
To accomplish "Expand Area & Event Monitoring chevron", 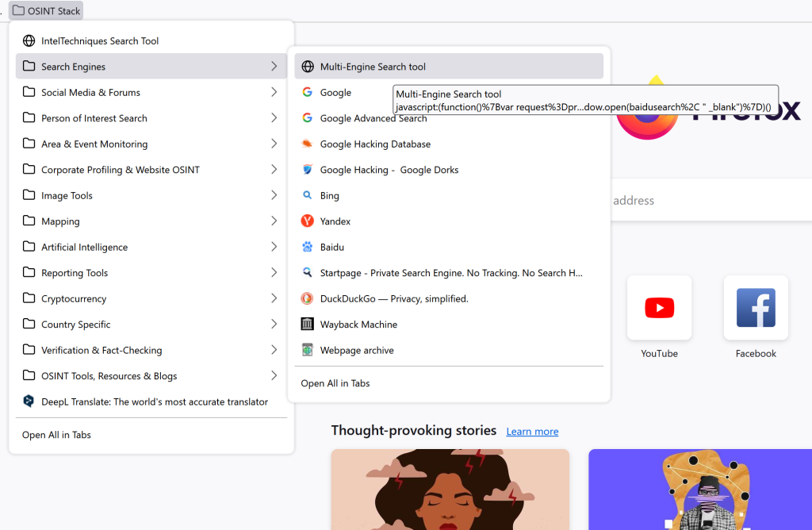I will tap(274, 144).
